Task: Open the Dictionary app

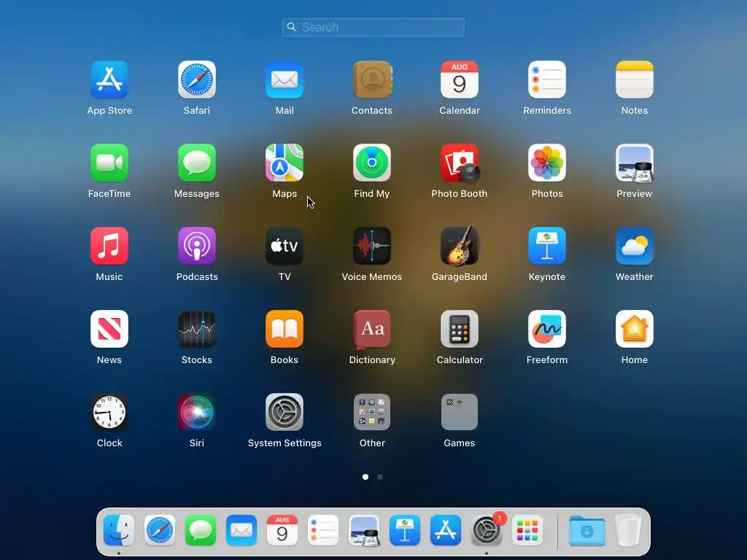Action: click(x=372, y=329)
